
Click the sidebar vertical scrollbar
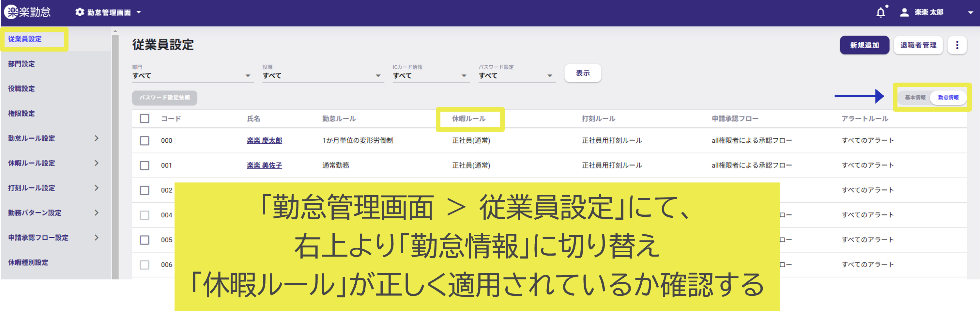coord(115,157)
